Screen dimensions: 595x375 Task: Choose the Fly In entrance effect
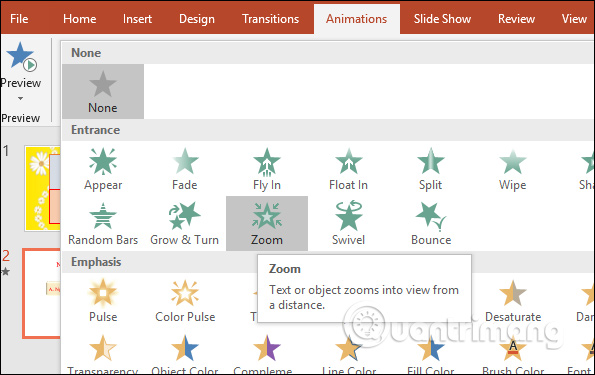click(x=267, y=169)
